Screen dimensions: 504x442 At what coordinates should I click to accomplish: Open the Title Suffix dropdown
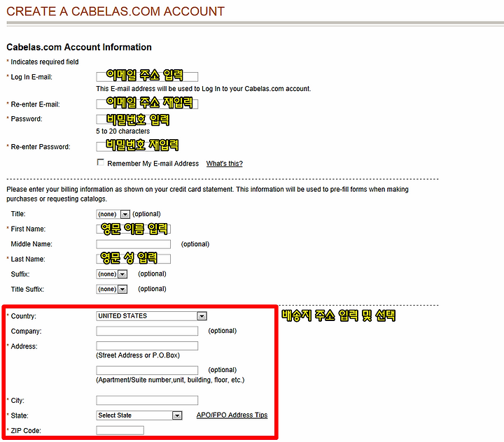click(x=112, y=289)
